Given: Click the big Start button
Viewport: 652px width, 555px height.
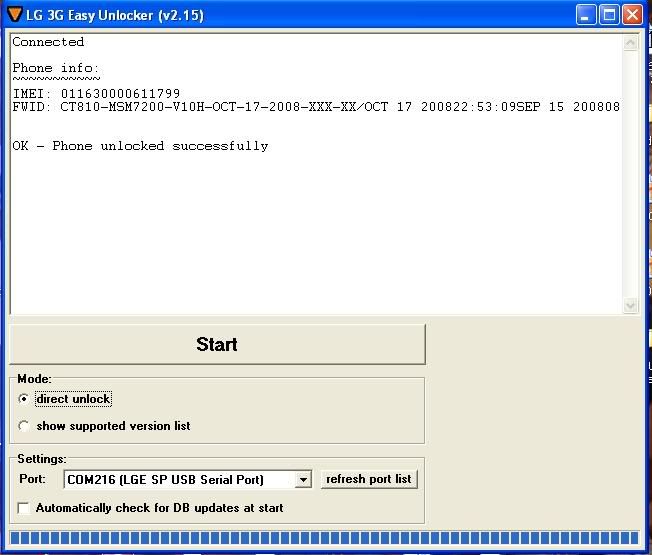Looking at the screenshot, I should click(217, 344).
